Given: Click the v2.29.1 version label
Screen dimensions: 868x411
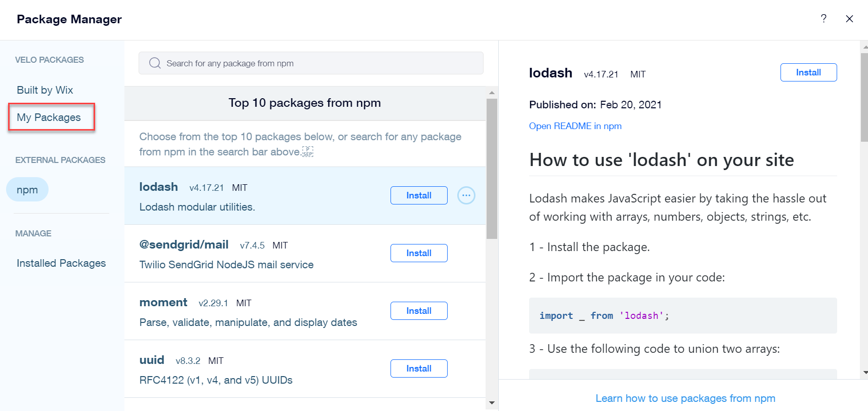Looking at the screenshot, I should (213, 303).
